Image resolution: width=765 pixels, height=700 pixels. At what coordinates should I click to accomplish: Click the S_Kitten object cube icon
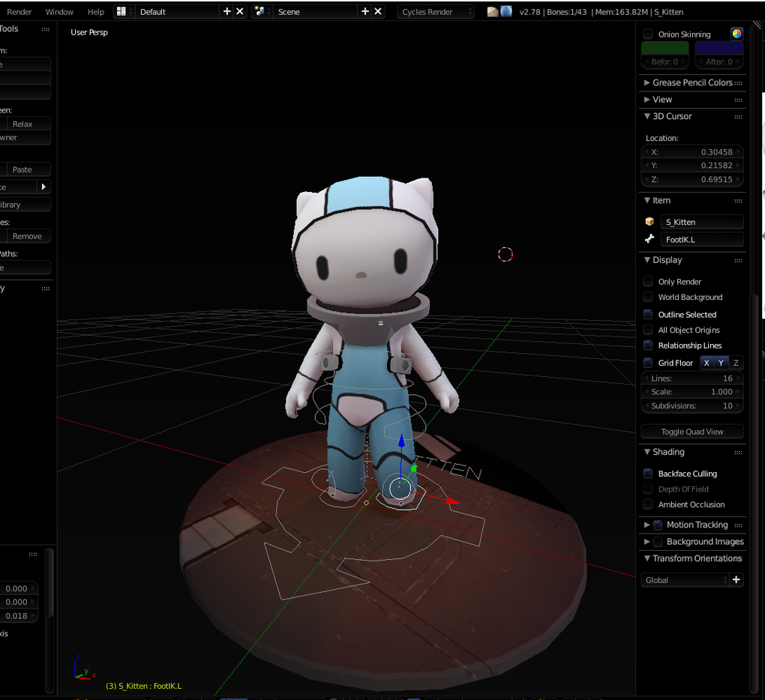click(649, 222)
